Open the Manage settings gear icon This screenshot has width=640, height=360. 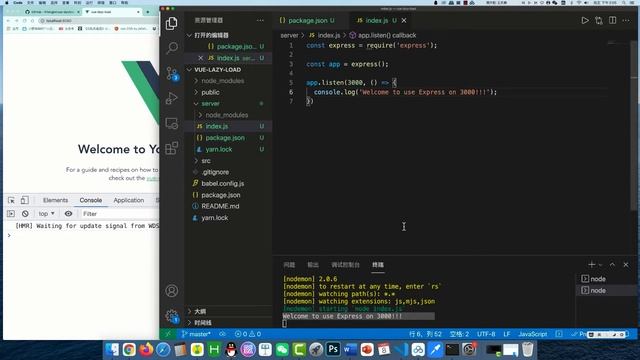(172, 316)
